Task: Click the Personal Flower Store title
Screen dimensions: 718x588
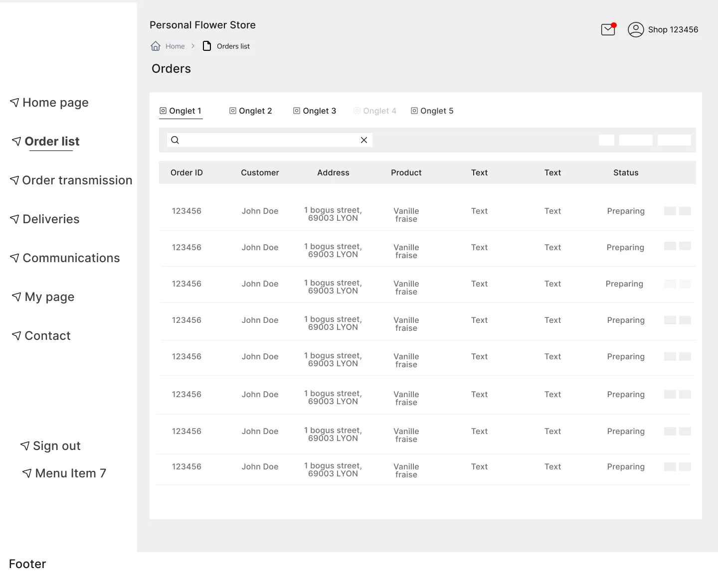Action: pos(202,25)
